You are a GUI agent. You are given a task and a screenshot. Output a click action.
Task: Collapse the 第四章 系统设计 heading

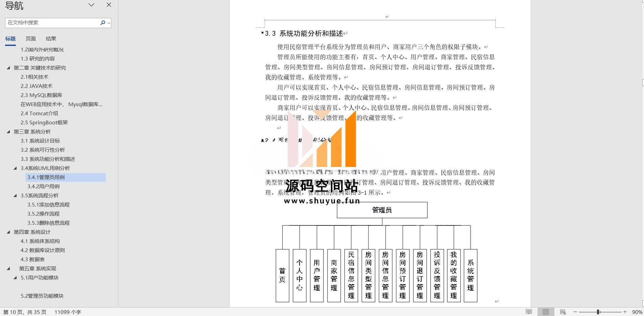pyautogui.click(x=8, y=232)
